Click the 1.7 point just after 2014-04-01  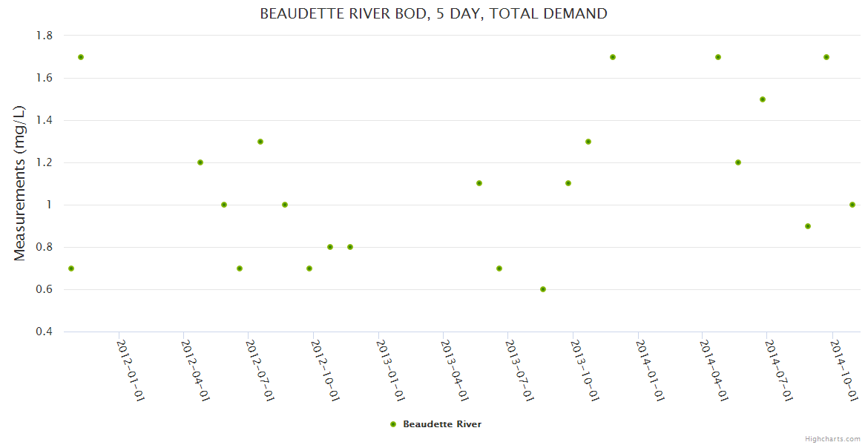tap(718, 57)
